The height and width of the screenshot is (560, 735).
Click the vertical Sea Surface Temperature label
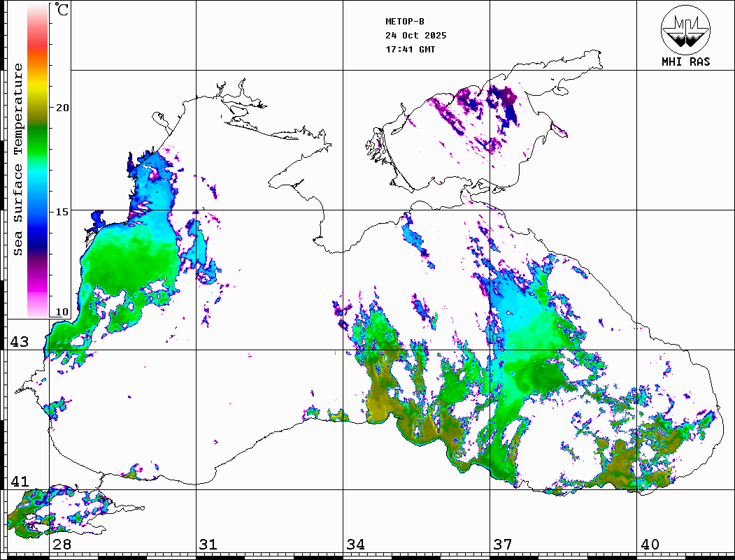18,159
